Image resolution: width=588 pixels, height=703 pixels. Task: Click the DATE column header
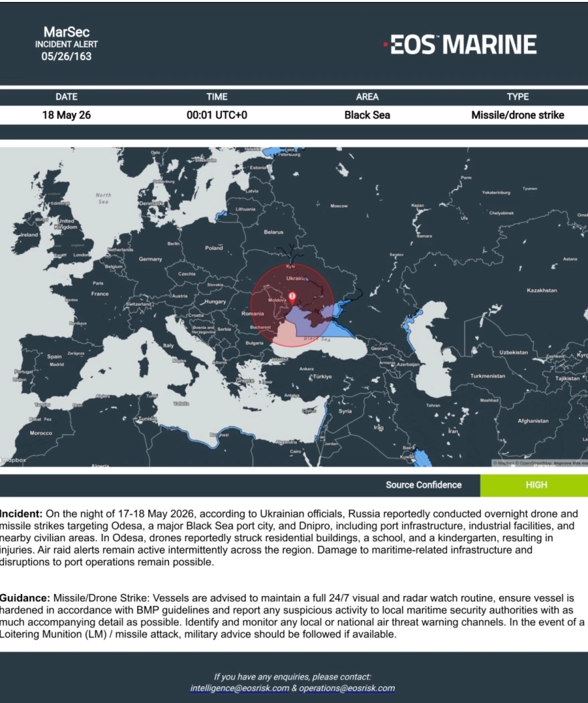point(66,97)
